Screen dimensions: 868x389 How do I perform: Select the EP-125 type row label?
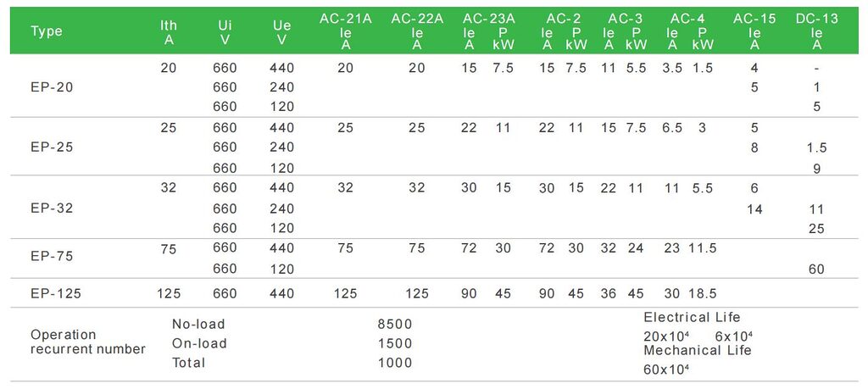pyautogui.click(x=55, y=294)
